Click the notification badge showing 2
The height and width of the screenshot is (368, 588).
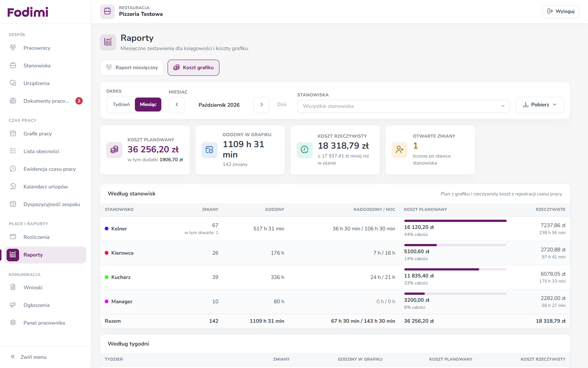[x=79, y=101]
